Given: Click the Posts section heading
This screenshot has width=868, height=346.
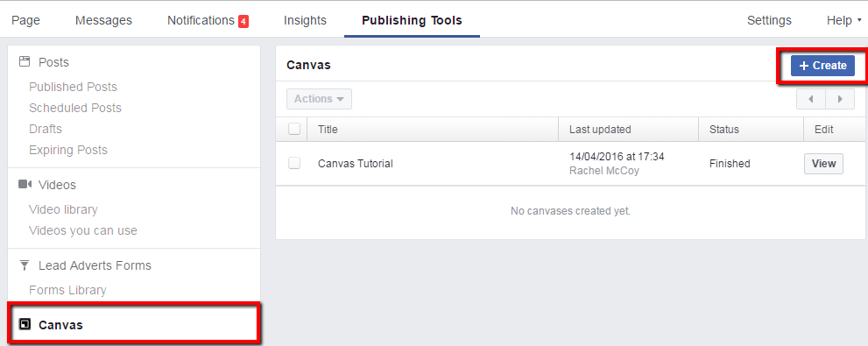Looking at the screenshot, I should point(53,62).
